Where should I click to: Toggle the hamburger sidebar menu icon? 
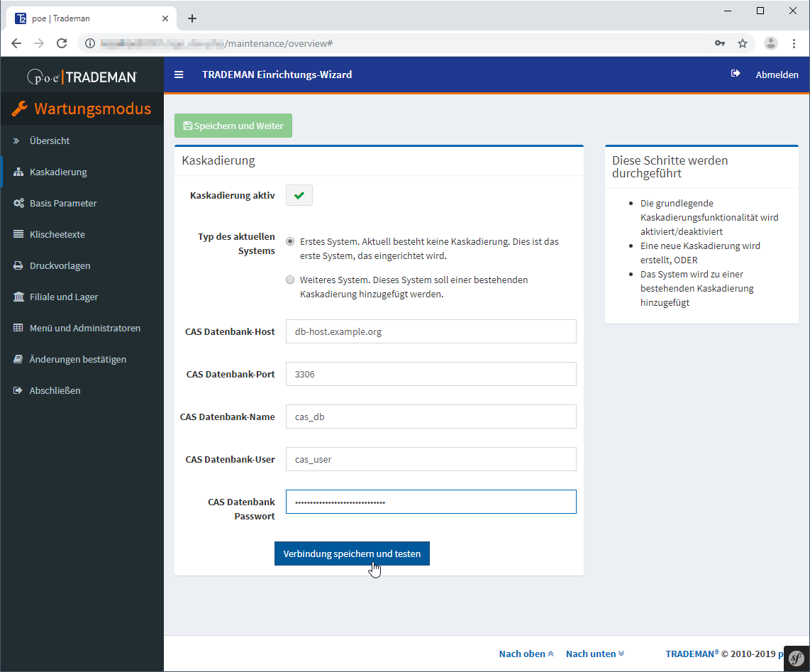[x=179, y=75]
